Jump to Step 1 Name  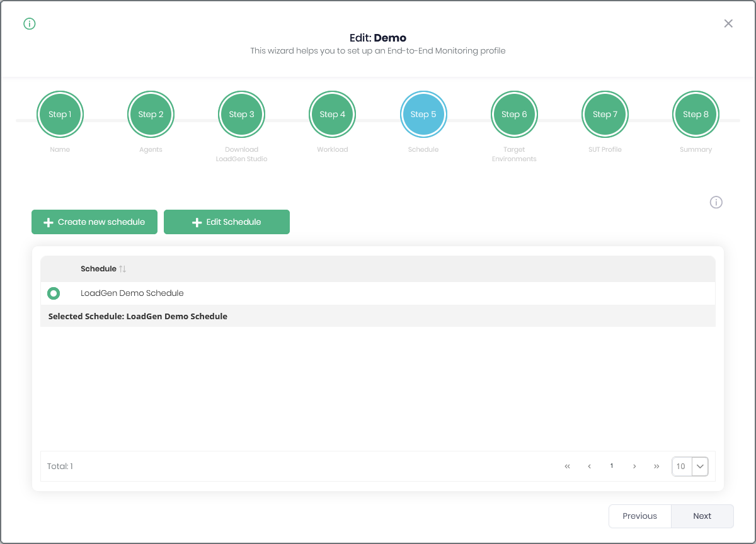(60, 115)
